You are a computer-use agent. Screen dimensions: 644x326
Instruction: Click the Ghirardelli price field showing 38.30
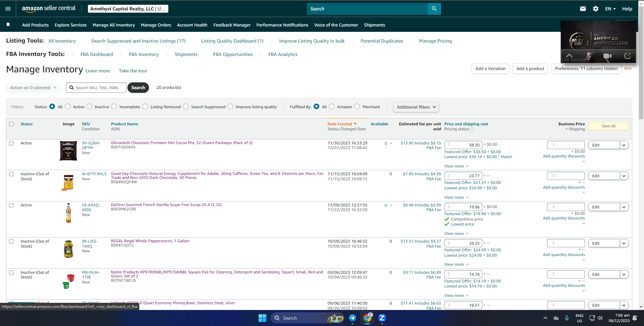pos(463,145)
